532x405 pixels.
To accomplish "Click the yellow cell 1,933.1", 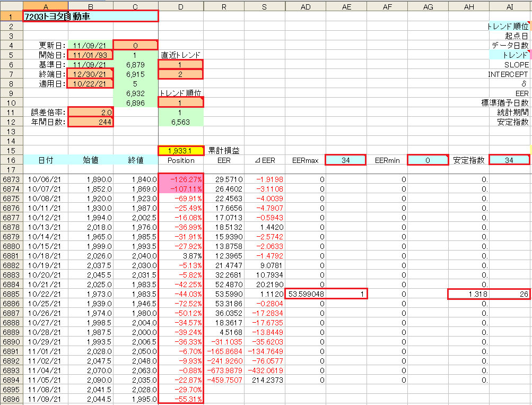I will 181,151.
